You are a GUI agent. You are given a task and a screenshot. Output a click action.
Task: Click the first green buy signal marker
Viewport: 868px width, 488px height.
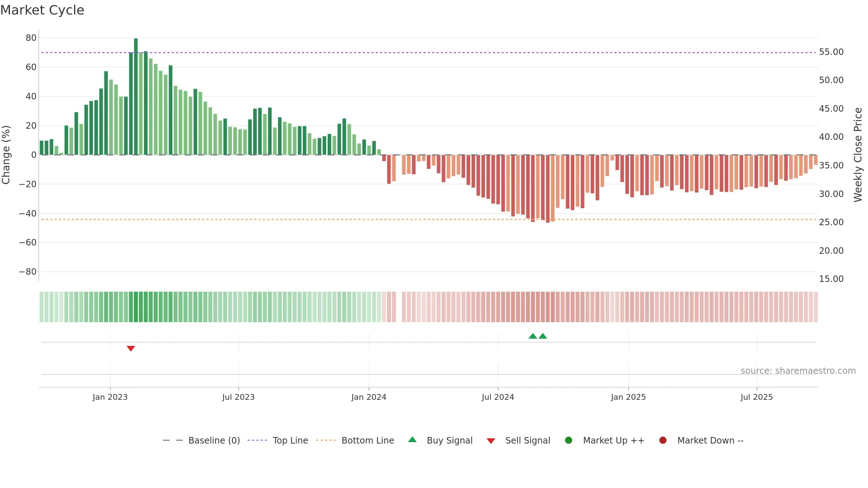tap(533, 336)
